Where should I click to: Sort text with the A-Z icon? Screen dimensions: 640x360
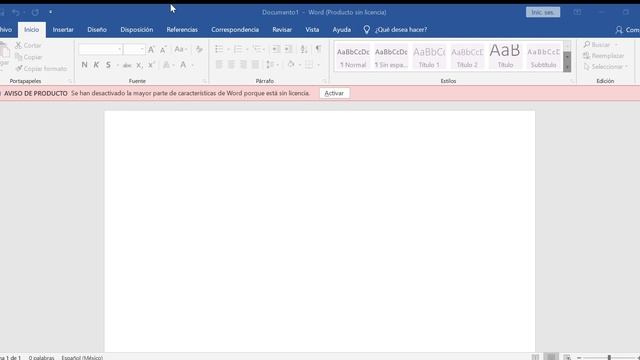[304, 49]
